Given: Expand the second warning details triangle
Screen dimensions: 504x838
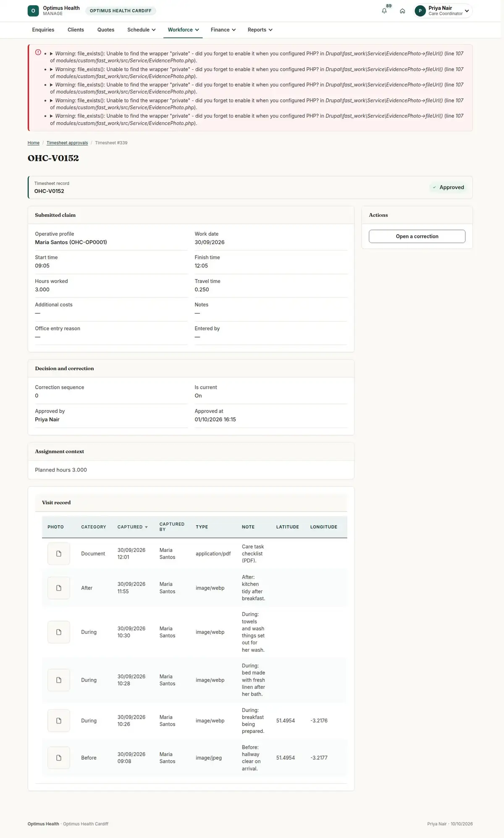Looking at the screenshot, I should (x=52, y=69).
